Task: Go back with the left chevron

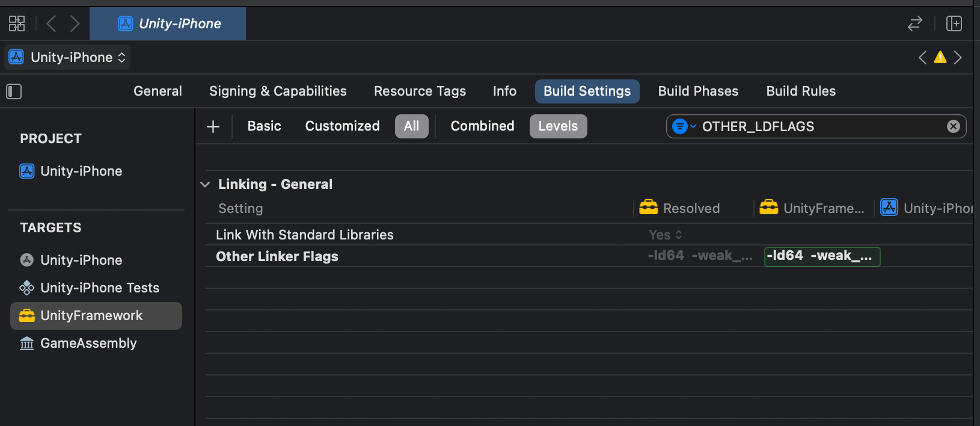Action: (52, 23)
